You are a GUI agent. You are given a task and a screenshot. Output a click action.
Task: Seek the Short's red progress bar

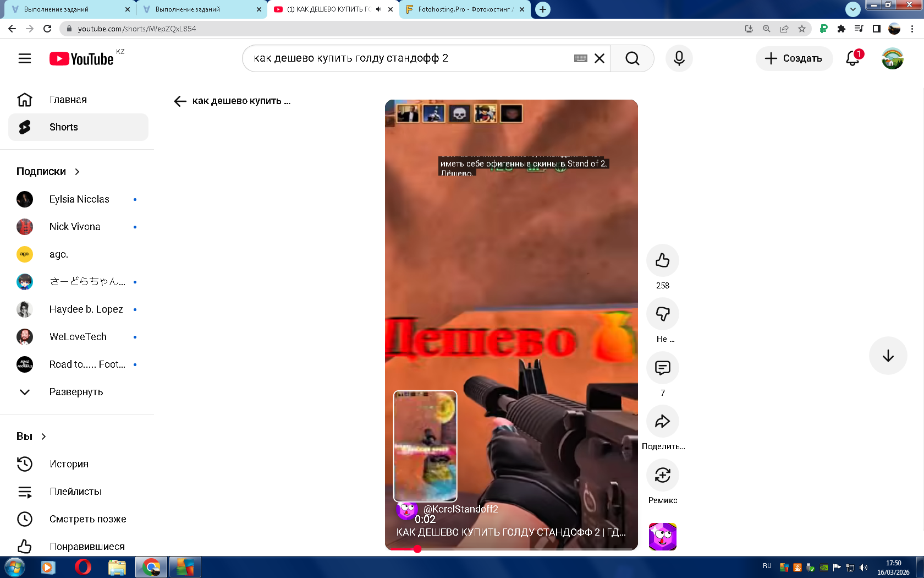(512, 549)
